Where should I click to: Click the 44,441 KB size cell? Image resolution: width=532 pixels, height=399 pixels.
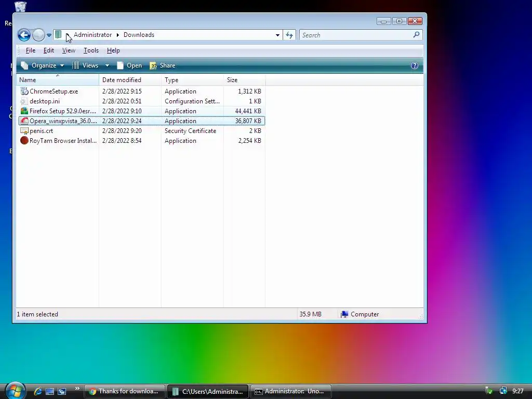(x=248, y=111)
